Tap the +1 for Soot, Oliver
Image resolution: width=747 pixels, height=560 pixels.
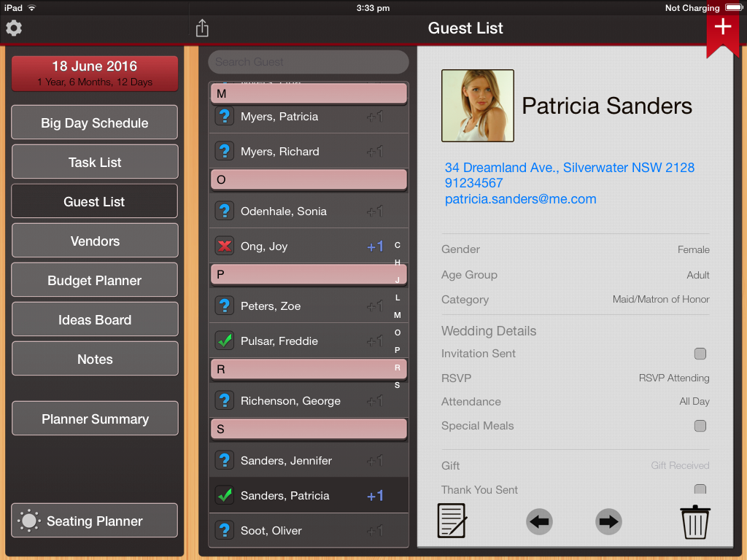point(376,531)
